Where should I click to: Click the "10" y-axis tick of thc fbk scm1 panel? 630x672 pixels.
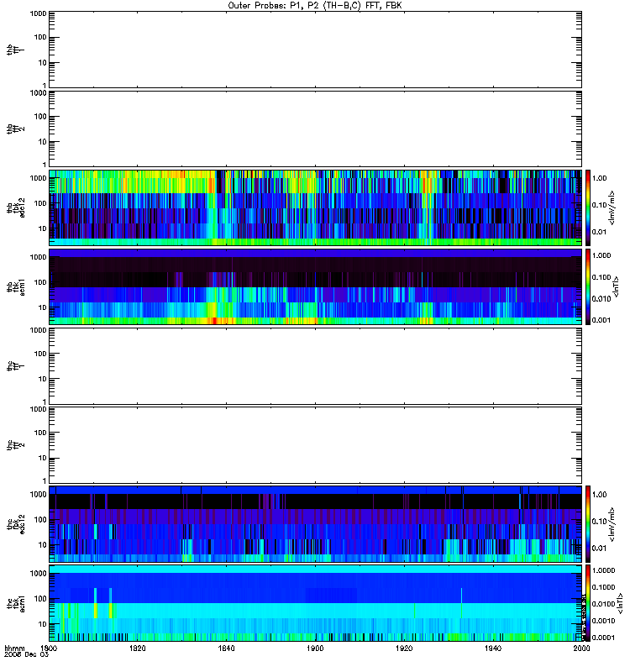coord(43,624)
